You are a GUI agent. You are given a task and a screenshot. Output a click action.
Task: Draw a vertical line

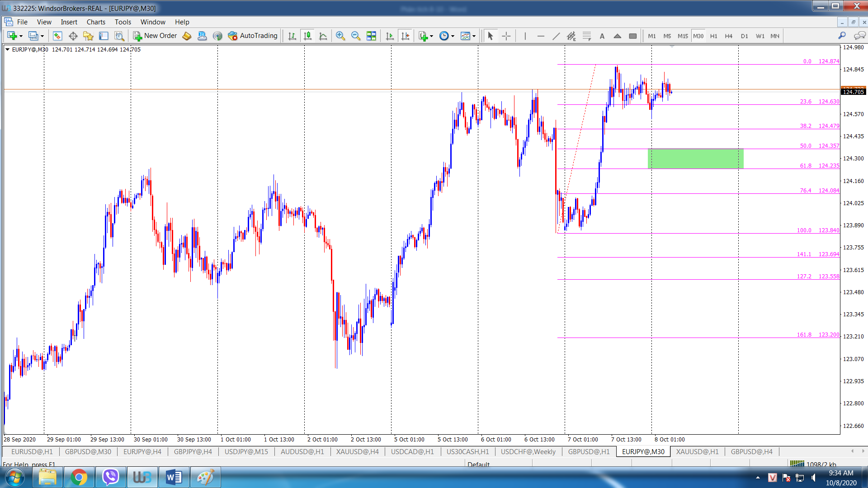(525, 36)
